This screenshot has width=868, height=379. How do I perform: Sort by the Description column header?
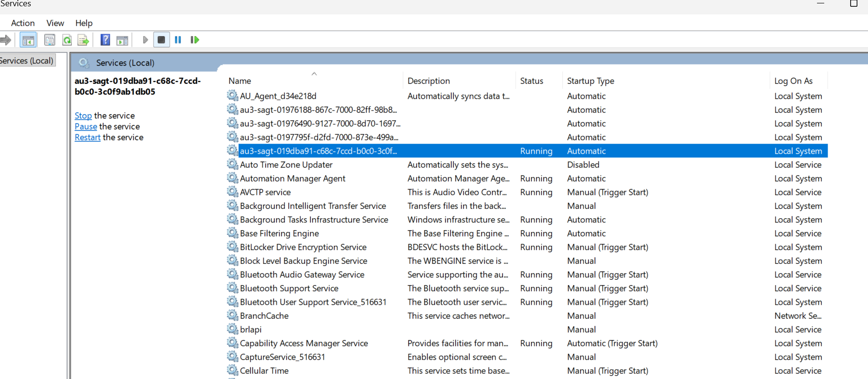(x=429, y=81)
